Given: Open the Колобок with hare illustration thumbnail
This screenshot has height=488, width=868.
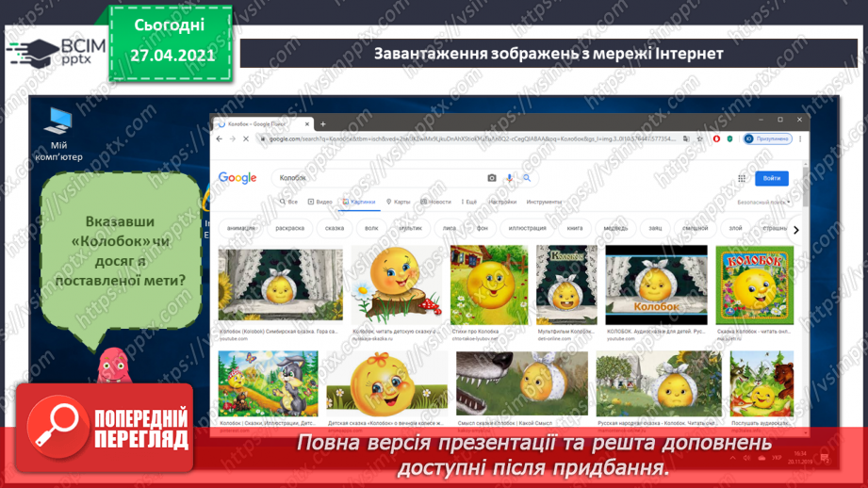Looking at the screenshot, I should coord(268,383).
